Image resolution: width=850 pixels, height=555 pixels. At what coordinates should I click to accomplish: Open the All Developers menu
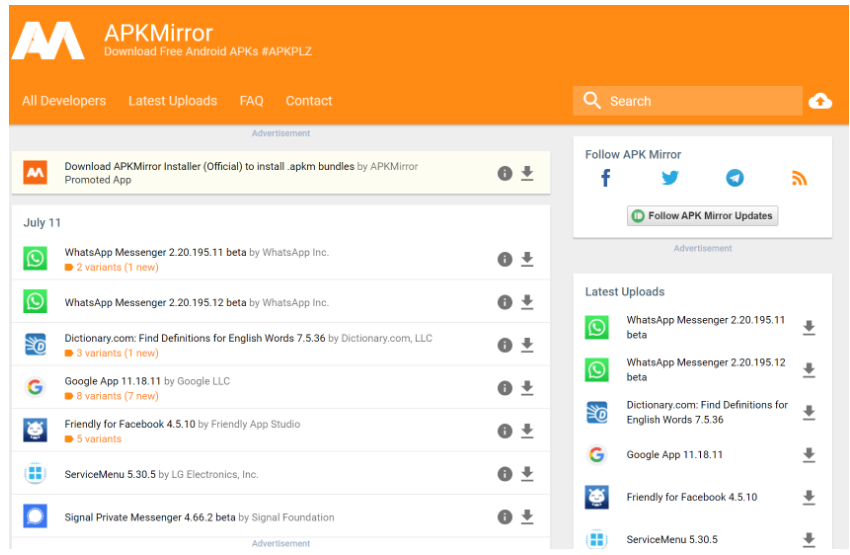tap(64, 101)
